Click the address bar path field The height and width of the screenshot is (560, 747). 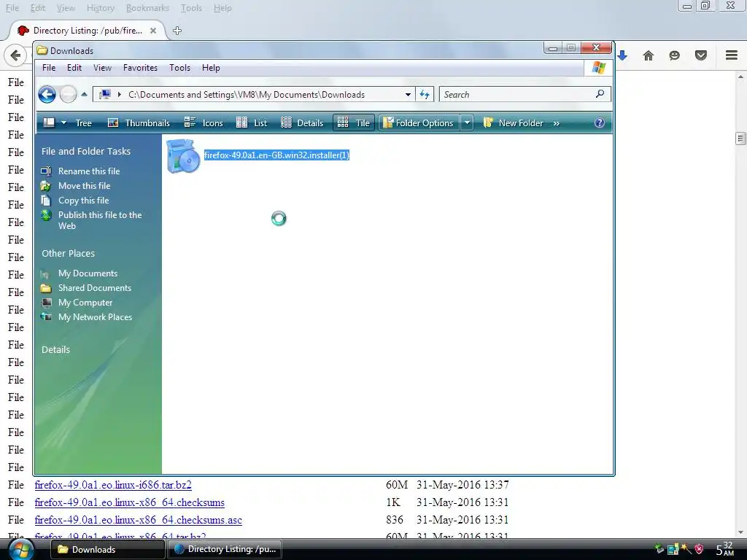pos(254,94)
